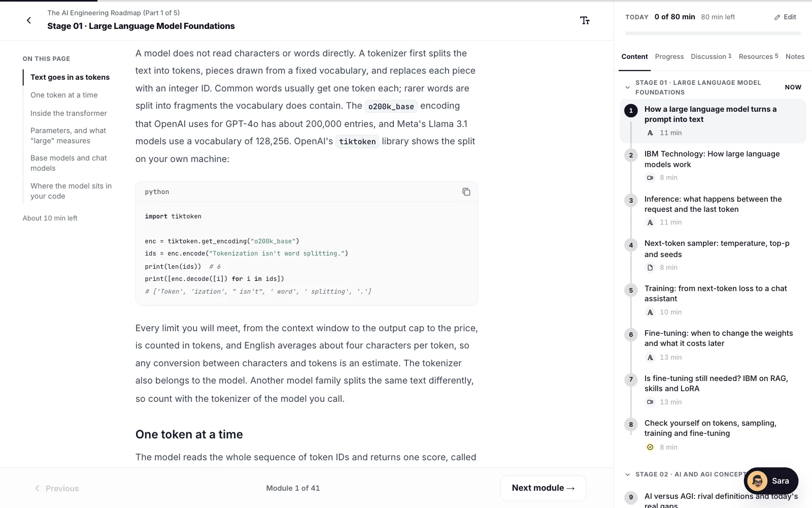Jump to 'One token at a time' section
This screenshot has width=812, height=508.
64,95
